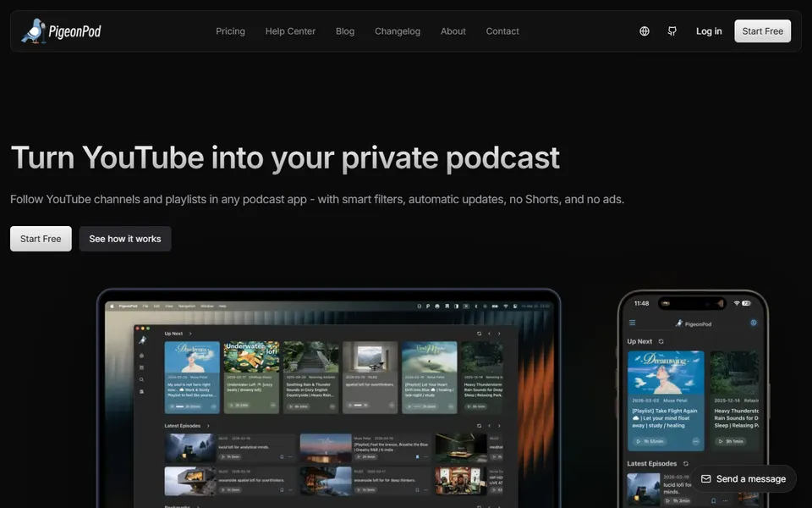The height and width of the screenshot is (508, 812).
Task: Open Underwater lofi card thumbnail in laptop app
Action: 252,356
